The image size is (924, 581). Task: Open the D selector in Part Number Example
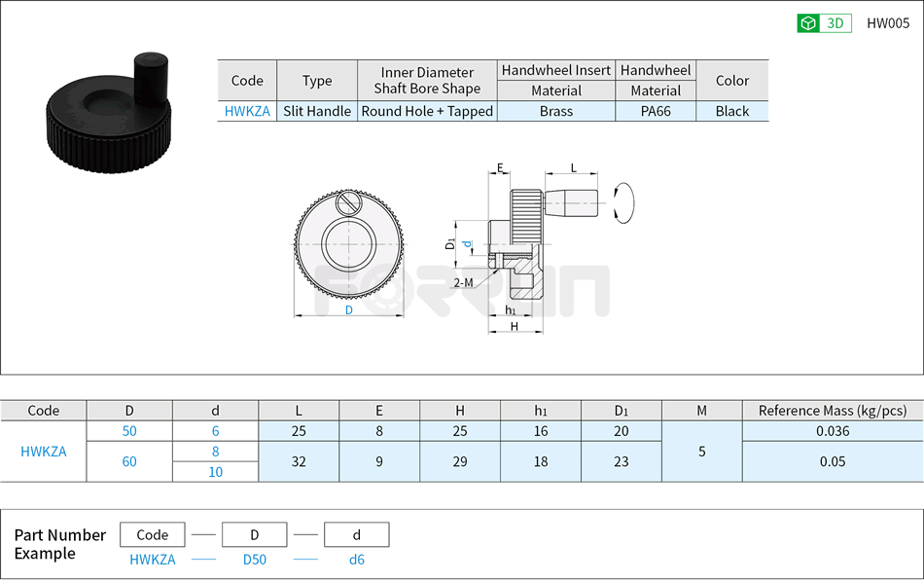(254, 534)
